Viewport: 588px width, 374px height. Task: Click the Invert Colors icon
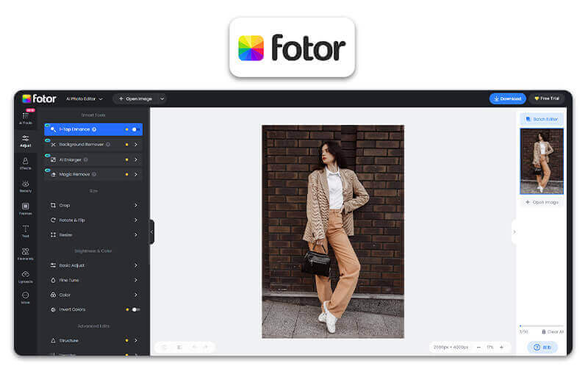tap(53, 309)
